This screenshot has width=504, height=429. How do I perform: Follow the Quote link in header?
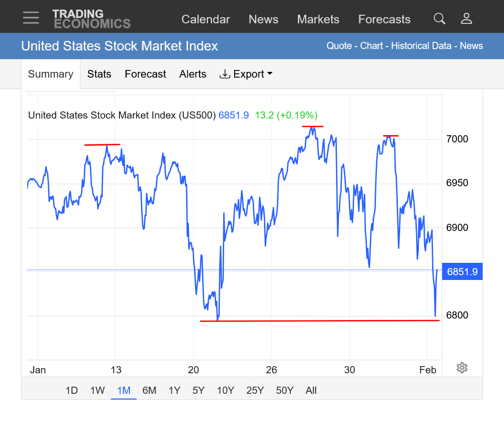pos(339,46)
